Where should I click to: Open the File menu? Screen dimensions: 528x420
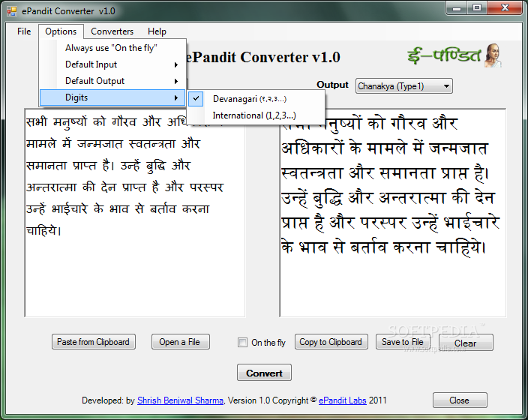tap(24, 31)
